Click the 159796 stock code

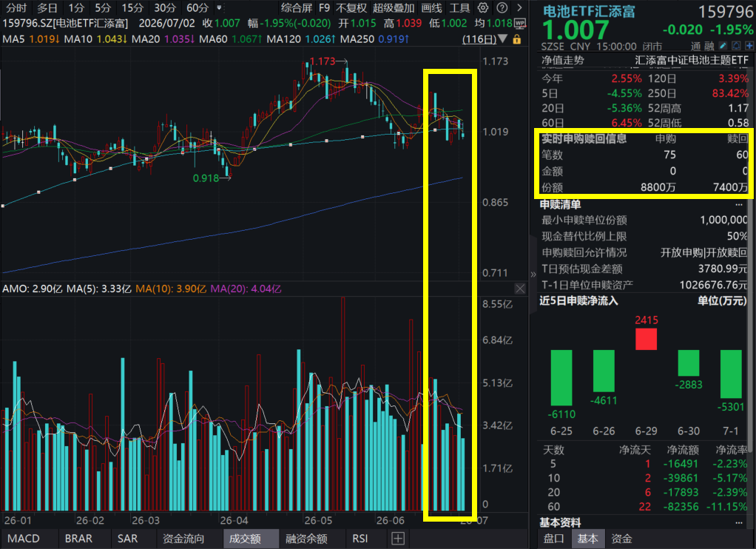pos(726,12)
